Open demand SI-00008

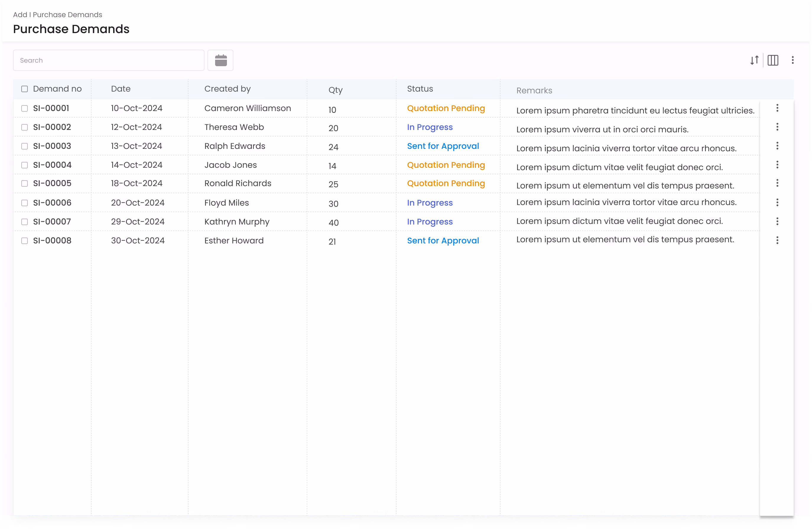coord(52,240)
